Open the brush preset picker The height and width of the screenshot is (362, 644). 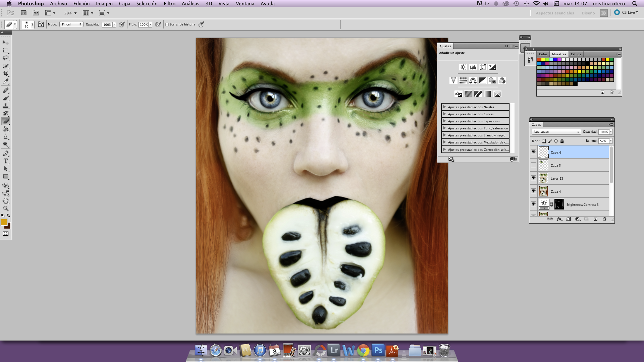(28, 24)
